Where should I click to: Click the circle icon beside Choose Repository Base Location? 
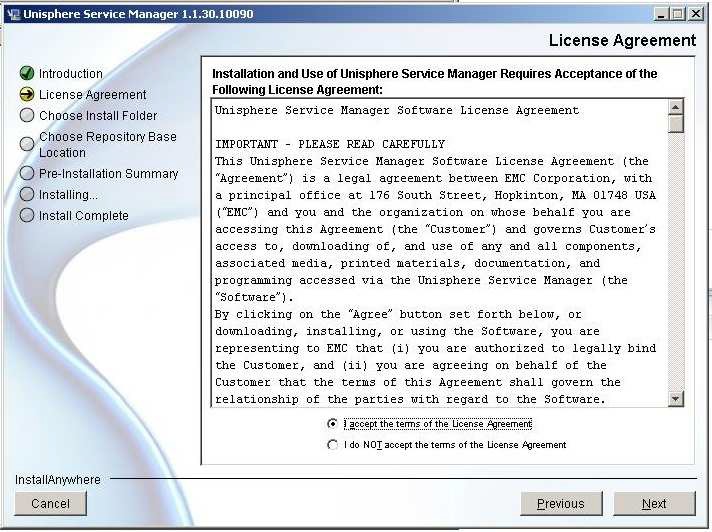tap(27, 144)
